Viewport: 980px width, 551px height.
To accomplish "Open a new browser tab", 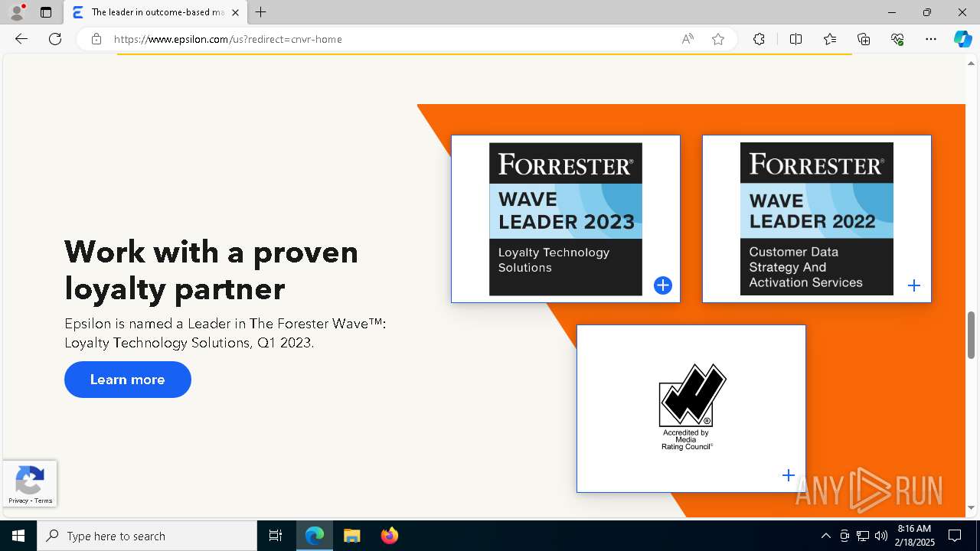I will tap(261, 12).
